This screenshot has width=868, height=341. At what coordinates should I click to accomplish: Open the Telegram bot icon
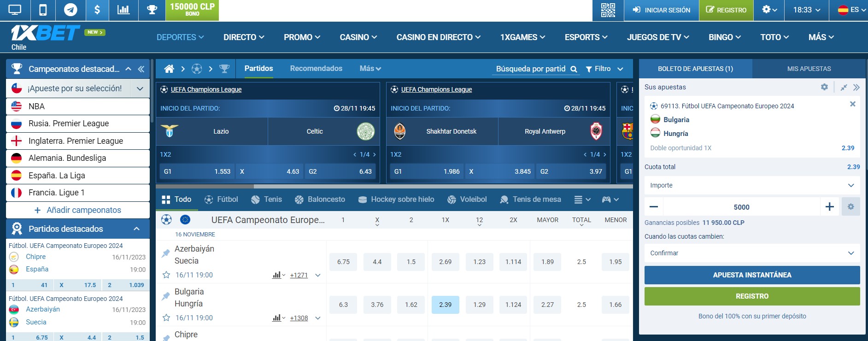[70, 10]
